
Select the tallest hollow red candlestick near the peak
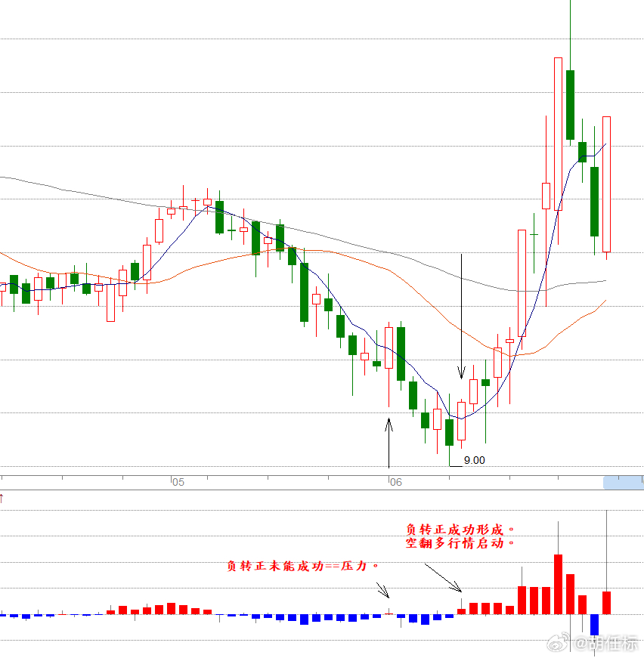[558, 134]
